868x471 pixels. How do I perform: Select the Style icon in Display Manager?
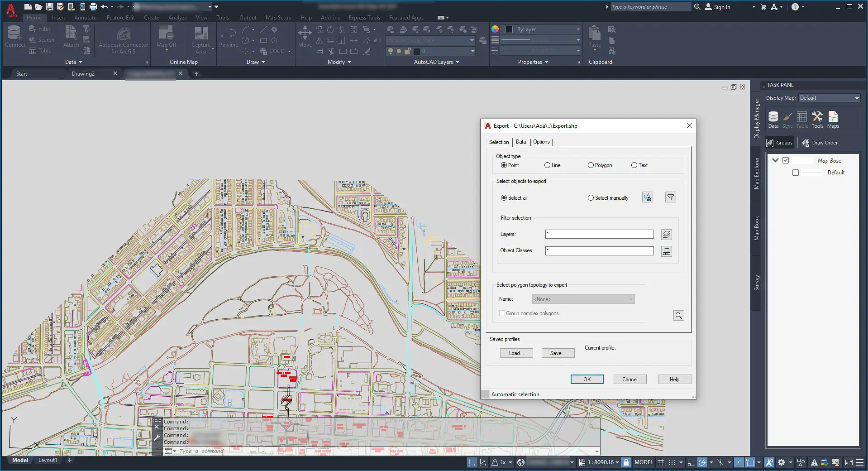(787, 118)
